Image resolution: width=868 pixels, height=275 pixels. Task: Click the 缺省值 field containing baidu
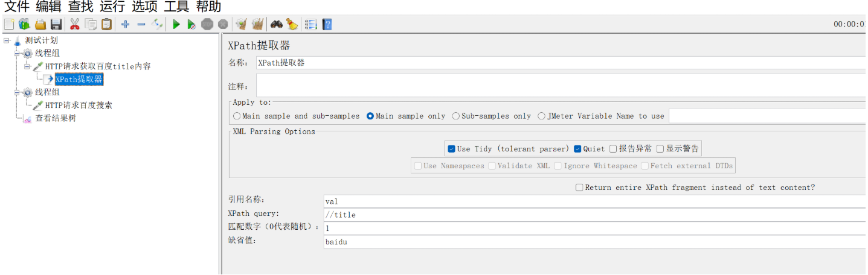595,242
